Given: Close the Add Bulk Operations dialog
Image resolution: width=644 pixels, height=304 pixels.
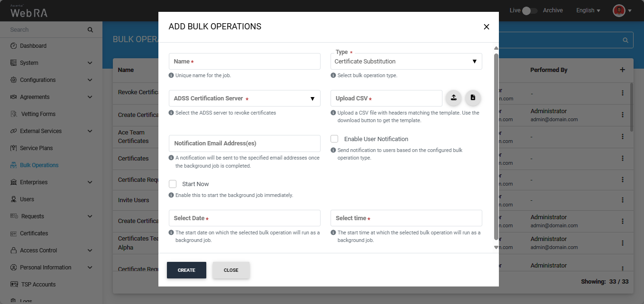Looking at the screenshot, I should pos(486,27).
